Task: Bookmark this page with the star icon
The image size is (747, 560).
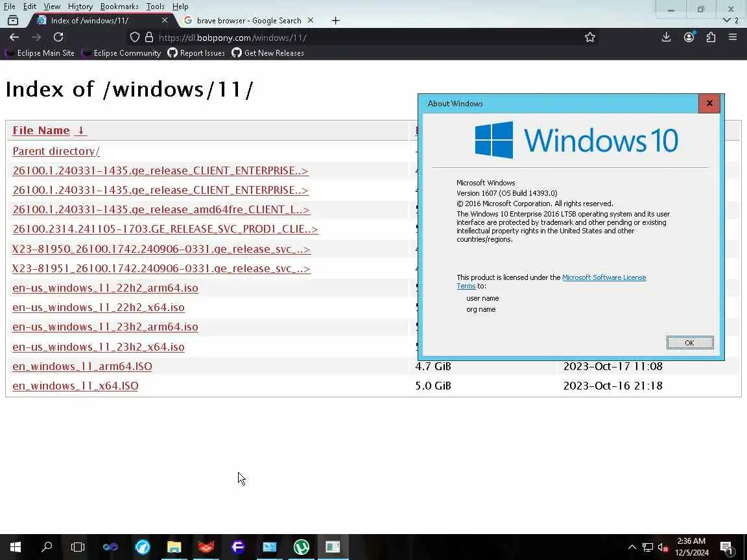Action: [590, 37]
